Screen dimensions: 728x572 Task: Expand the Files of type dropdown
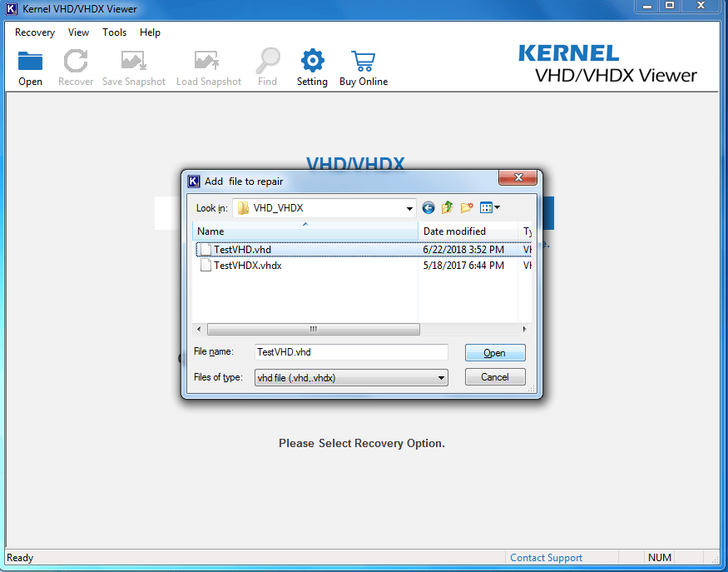(x=441, y=378)
